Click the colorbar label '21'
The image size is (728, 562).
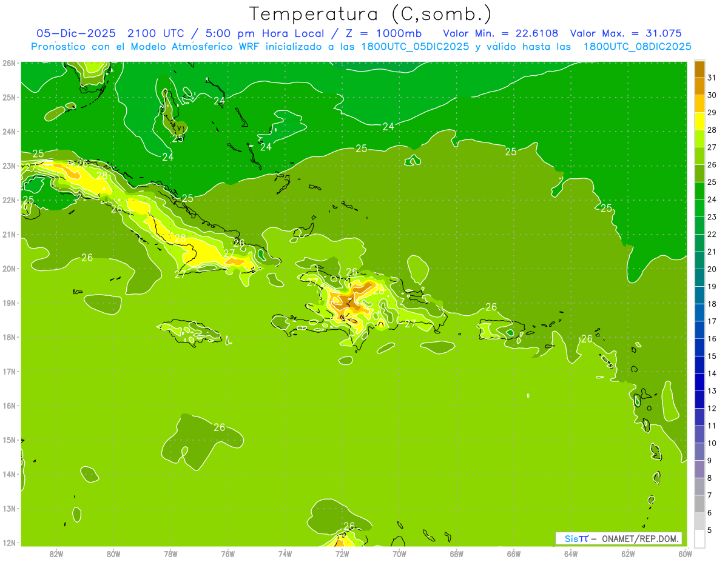pyautogui.click(x=712, y=252)
